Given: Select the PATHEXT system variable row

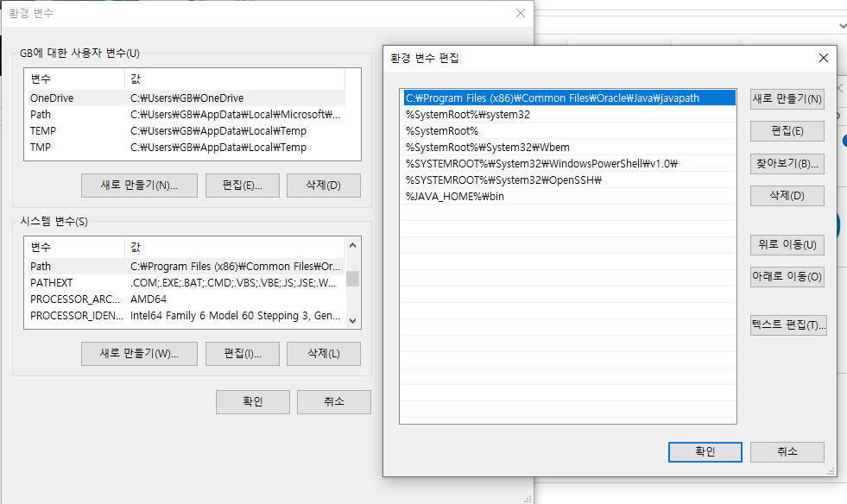Looking at the screenshot, I should [x=186, y=282].
